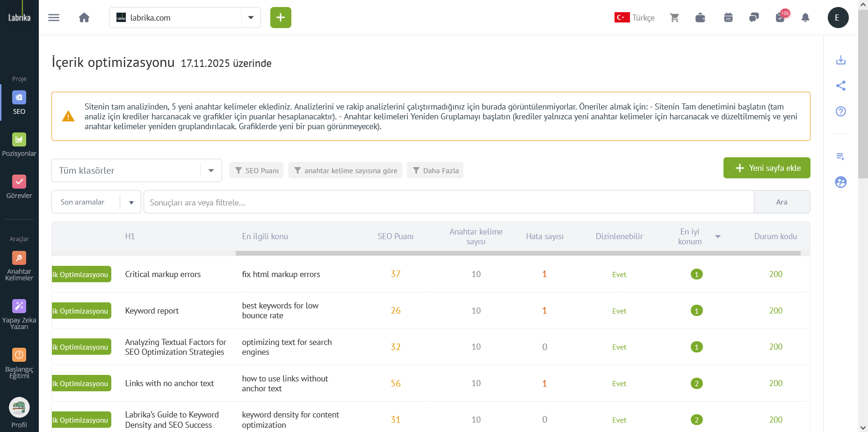Toggle the SEO Puanı filter
868x432 pixels.
(256, 170)
